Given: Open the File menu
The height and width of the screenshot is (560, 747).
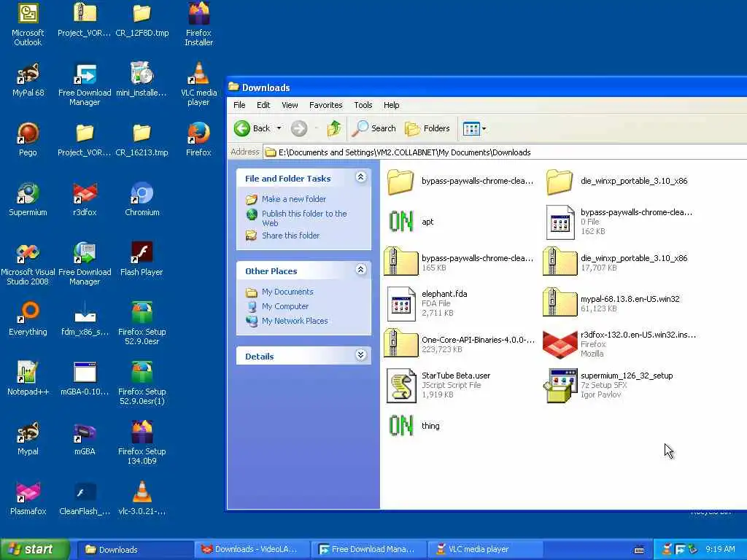Looking at the screenshot, I should coord(239,105).
